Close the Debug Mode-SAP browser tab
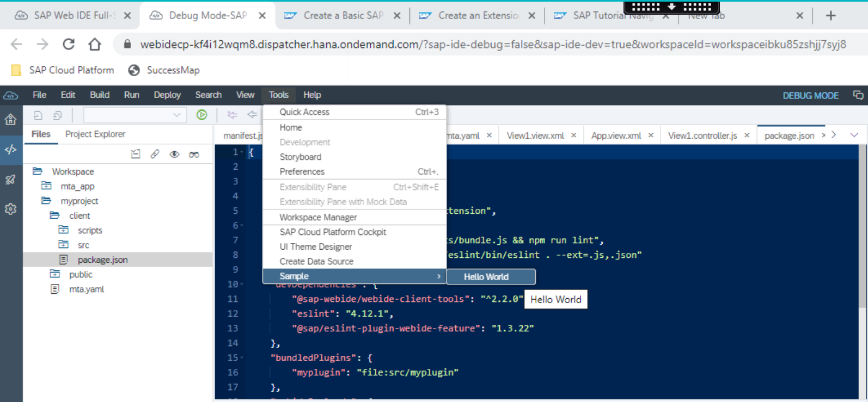868x402 pixels. [x=262, y=16]
